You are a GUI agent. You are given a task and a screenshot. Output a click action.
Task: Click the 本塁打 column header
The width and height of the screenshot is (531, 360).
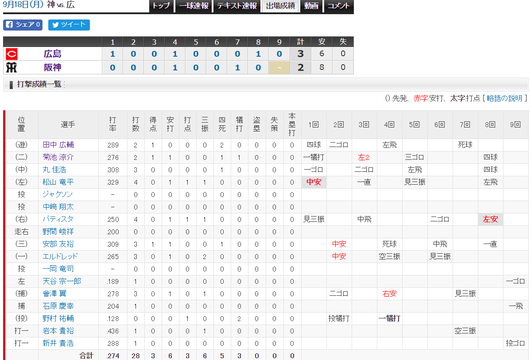(292, 124)
